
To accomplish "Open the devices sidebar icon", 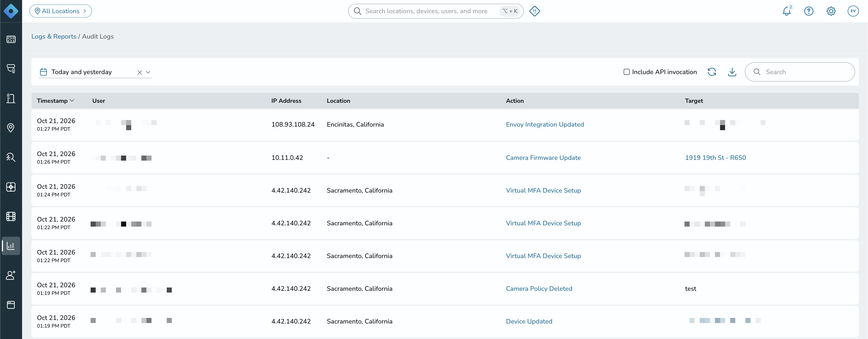I will 11,69.
